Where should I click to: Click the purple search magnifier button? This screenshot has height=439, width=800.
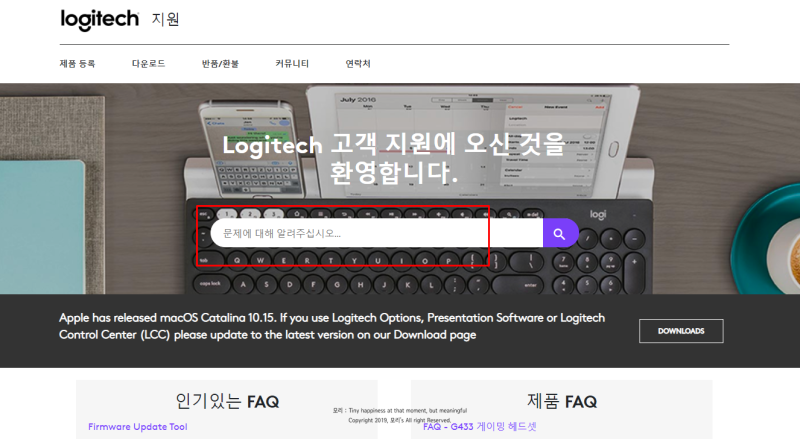560,234
